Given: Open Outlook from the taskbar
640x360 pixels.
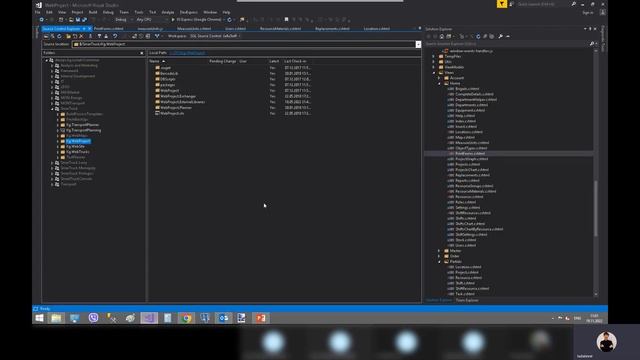Looking at the screenshot, I should pos(223,318).
